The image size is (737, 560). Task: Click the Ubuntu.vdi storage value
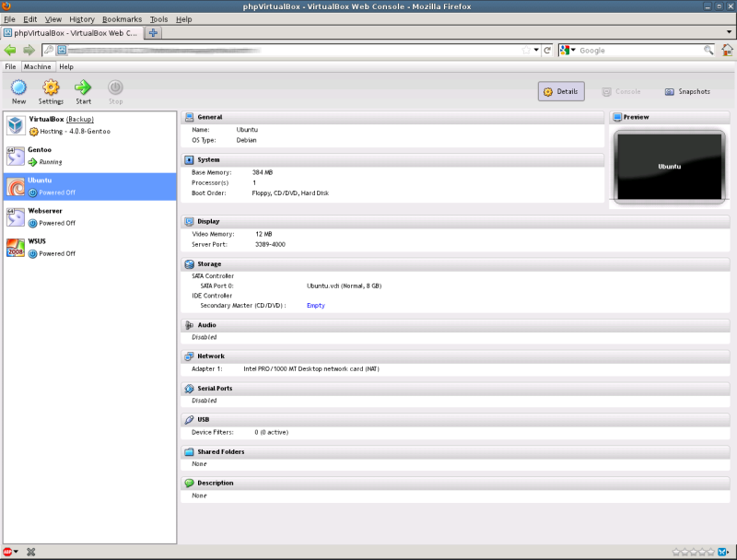[x=344, y=286]
